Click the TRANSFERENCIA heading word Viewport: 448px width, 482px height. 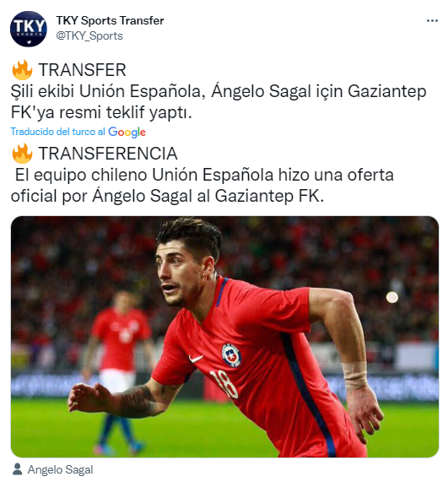click(108, 154)
